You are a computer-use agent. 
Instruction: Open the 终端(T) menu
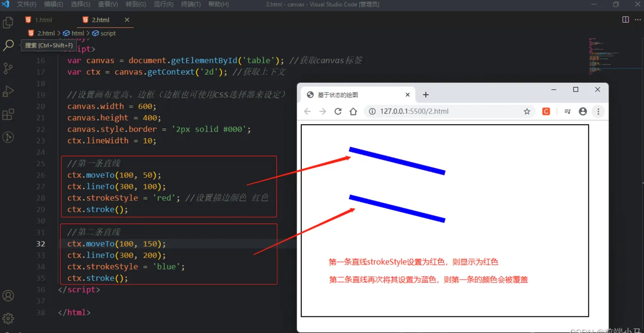click(191, 4)
